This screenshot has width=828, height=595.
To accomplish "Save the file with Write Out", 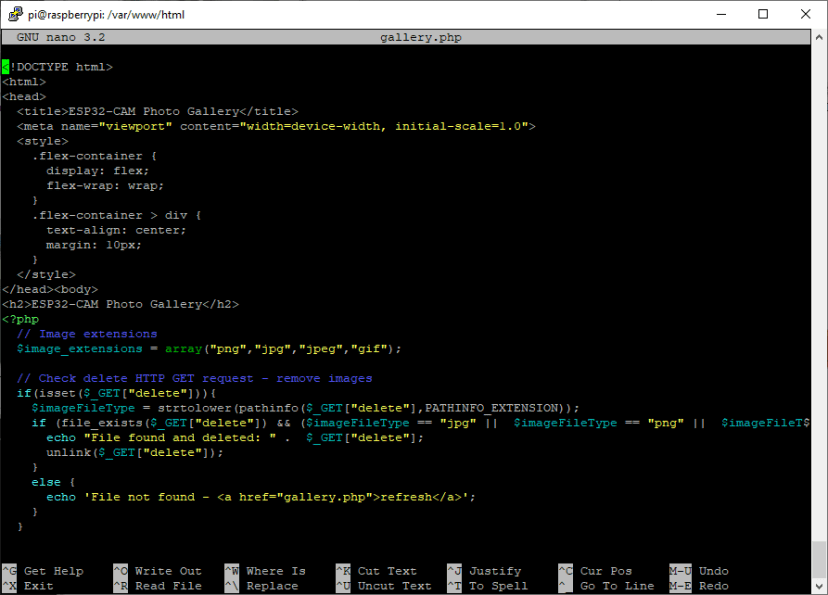I will (169, 570).
